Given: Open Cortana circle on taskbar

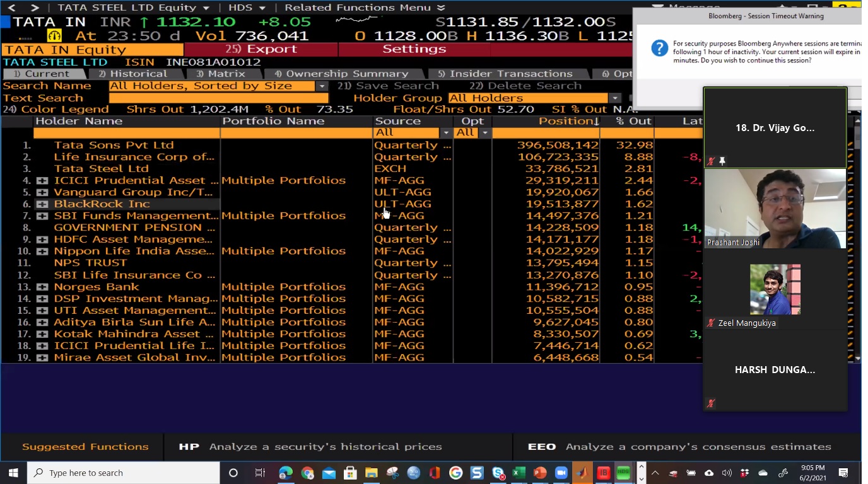Looking at the screenshot, I should 233,473.
